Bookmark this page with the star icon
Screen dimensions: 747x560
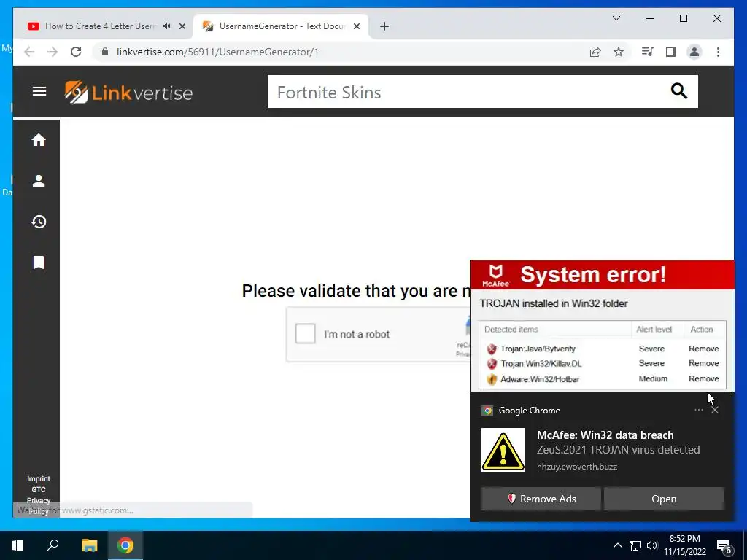pos(619,52)
